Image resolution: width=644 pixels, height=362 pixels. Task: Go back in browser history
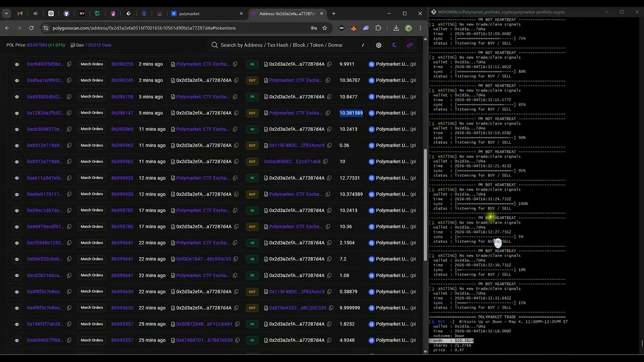pyautogui.click(x=7, y=28)
